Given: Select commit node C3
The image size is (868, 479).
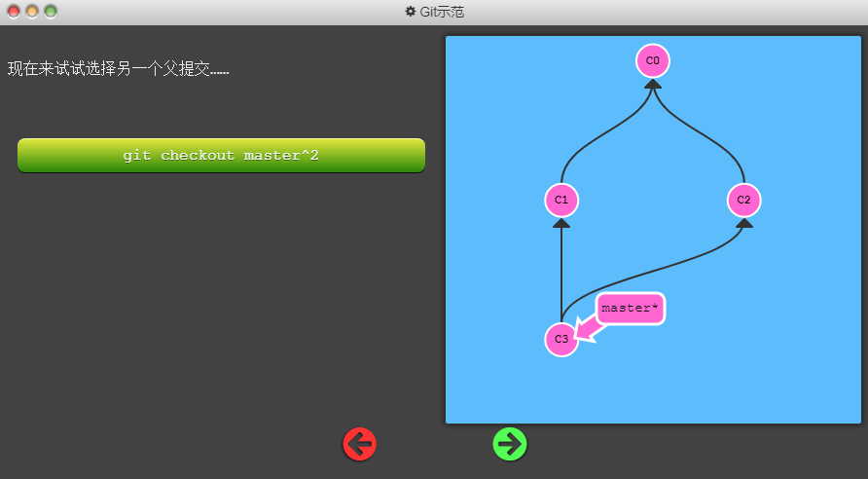Looking at the screenshot, I should [561, 339].
